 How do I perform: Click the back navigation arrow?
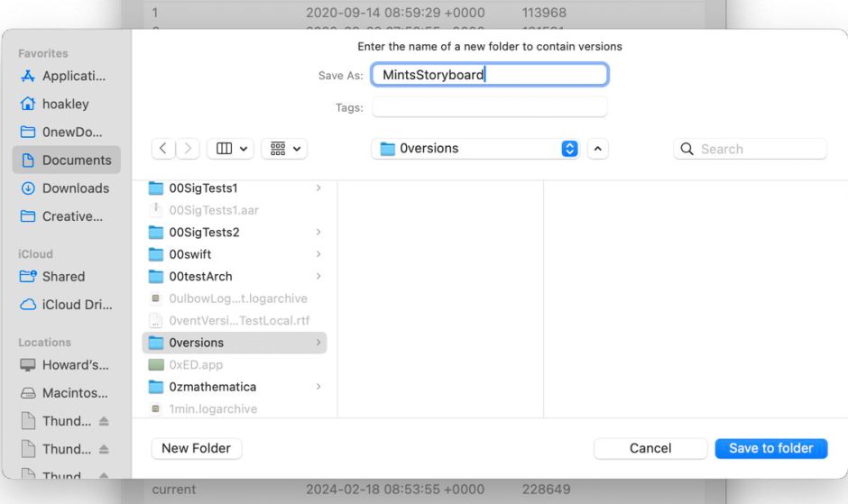[163, 149]
